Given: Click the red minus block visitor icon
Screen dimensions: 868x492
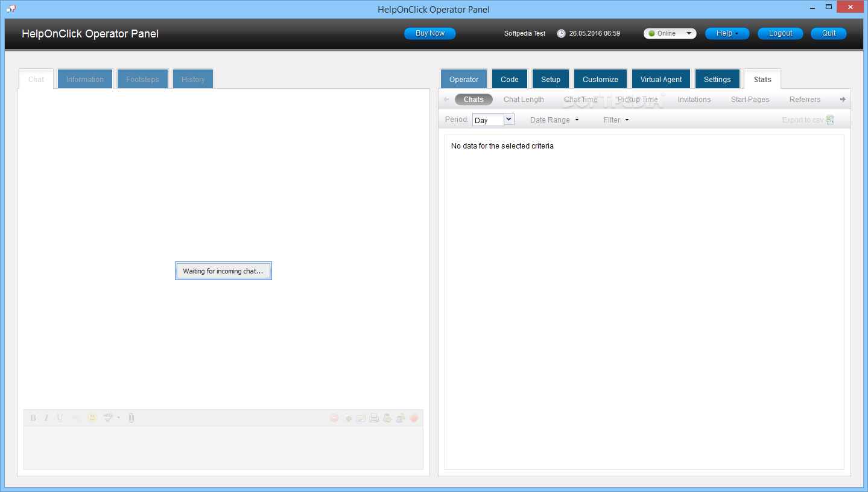Looking at the screenshot, I should click(x=334, y=418).
